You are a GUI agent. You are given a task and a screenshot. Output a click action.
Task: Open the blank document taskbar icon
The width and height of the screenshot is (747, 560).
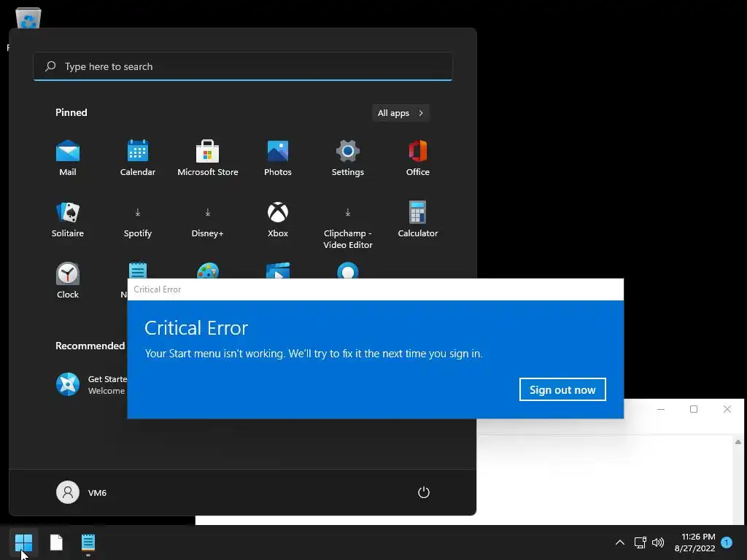coord(56,542)
